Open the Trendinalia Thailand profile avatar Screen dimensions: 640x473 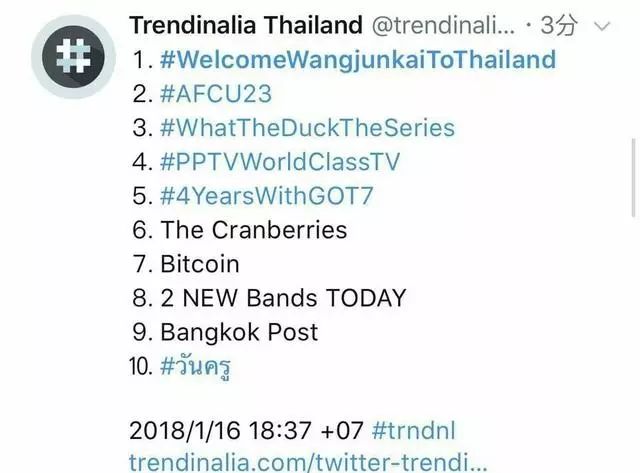(x=73, y=57)
